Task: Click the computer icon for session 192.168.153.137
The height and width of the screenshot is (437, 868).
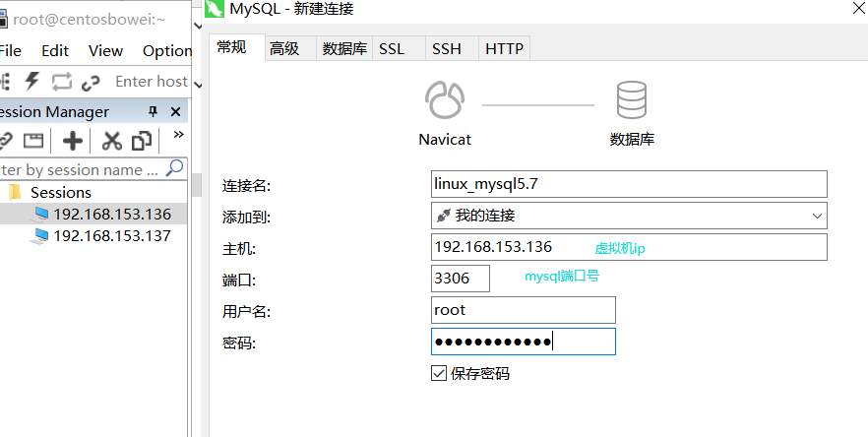Action: (40, 236)
